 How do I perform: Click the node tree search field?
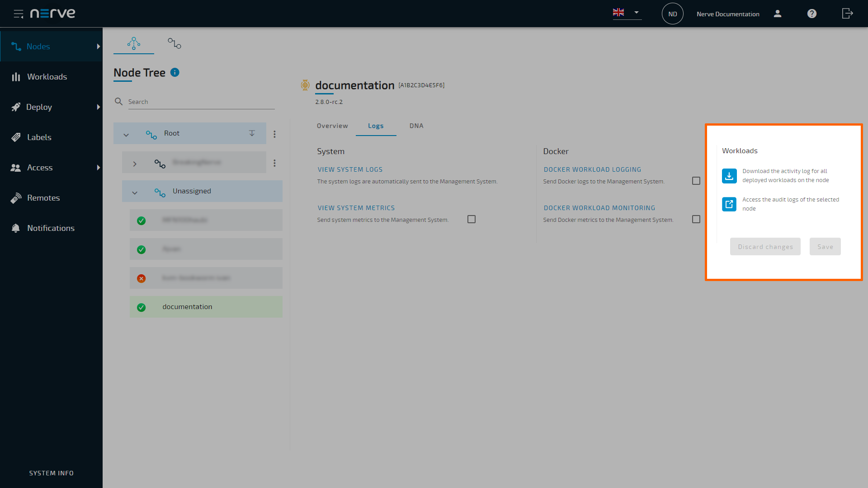click(x=199, y=101)
